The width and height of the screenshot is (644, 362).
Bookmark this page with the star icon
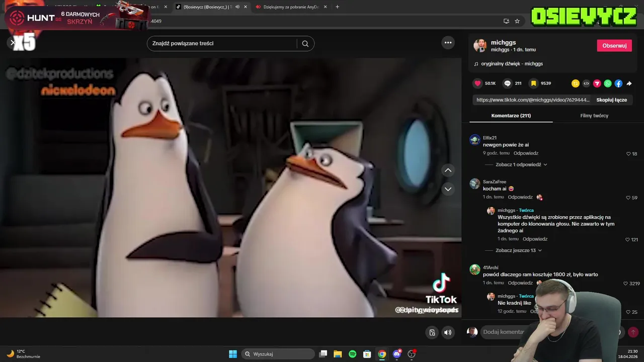[517, 21]
